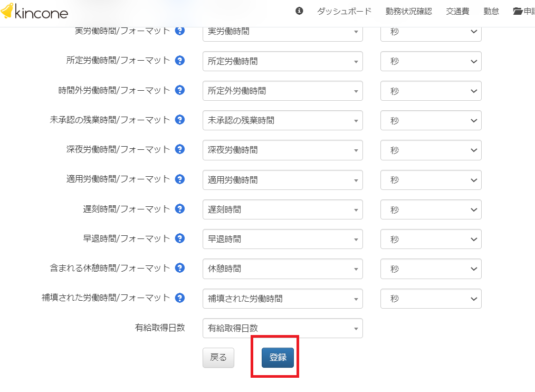Click the blue 登録 button

[x=278, y=358]
